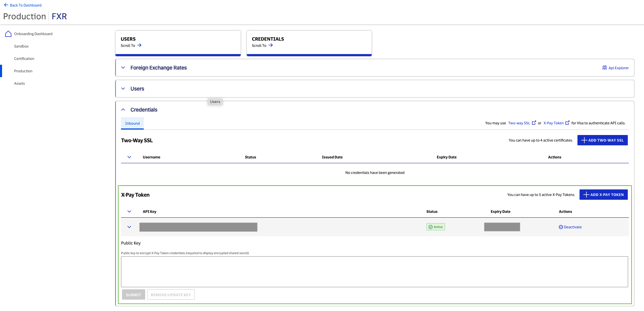
Task: Click the USERS Scroll To arrow
Action: click(139, 45)
